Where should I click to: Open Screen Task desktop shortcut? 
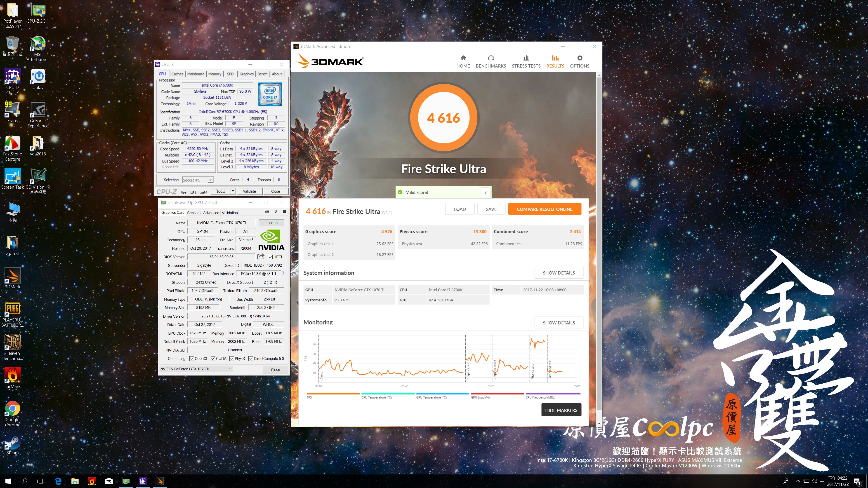pos(12,179)
